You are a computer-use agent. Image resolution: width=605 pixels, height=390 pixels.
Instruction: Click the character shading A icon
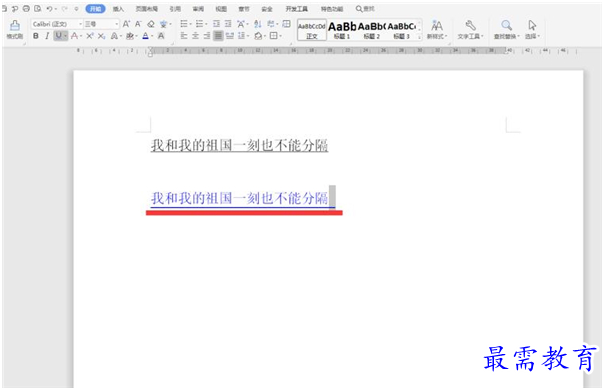pyautogui.click(x=161, y=36)
